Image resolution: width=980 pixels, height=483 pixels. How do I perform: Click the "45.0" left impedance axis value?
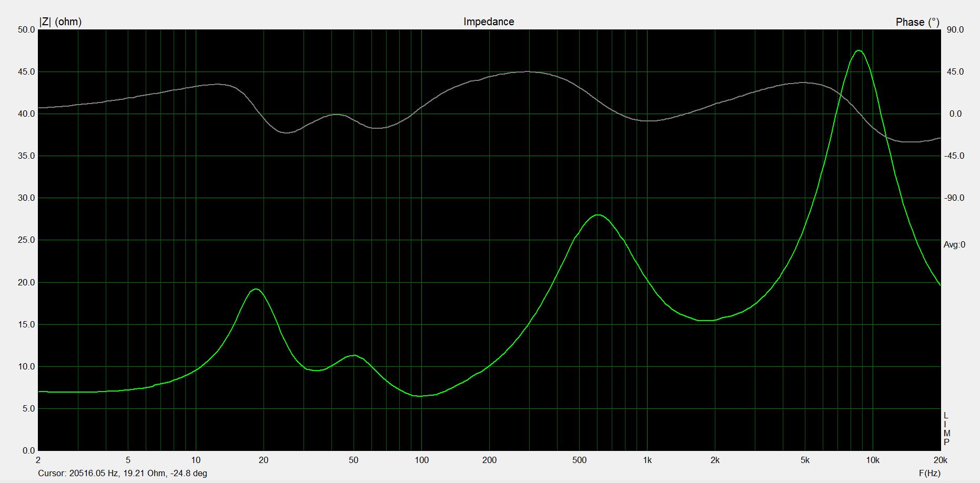[26, 72]
